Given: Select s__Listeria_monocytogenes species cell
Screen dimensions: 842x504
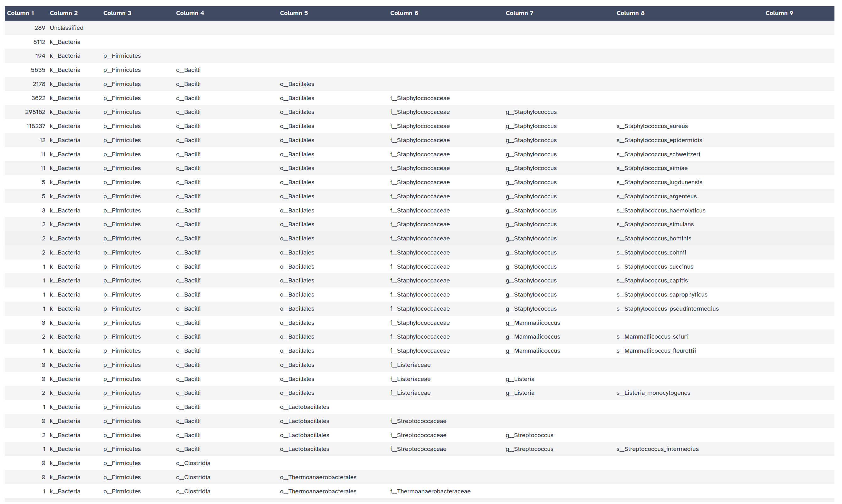Looking at the screenshot, I should 653,393.
